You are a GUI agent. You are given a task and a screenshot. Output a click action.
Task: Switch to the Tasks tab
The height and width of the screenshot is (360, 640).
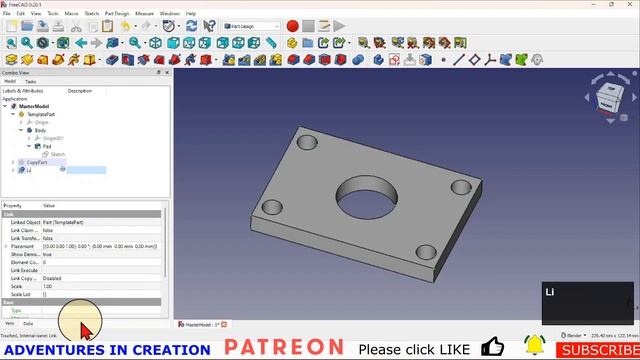click(31, 81)
